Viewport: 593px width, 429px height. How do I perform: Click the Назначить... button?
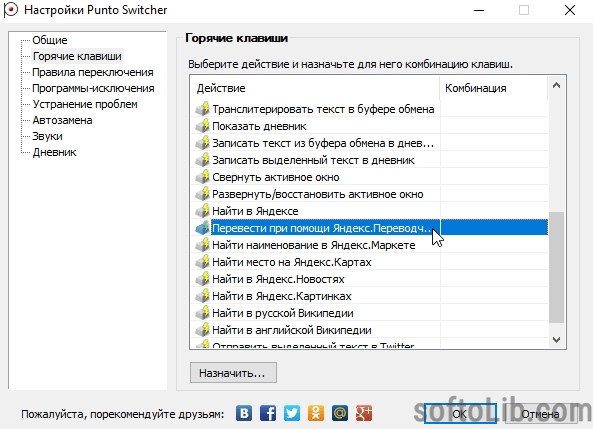pos(233,373)
